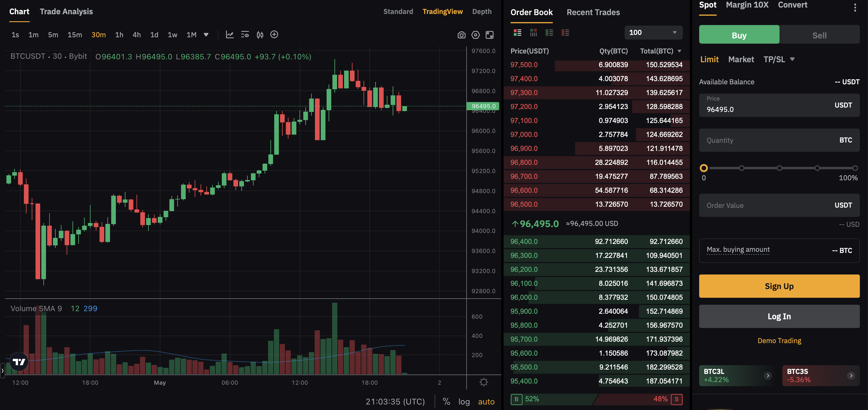
Task: Click the Log In button
Action: (x=779, y=316)
